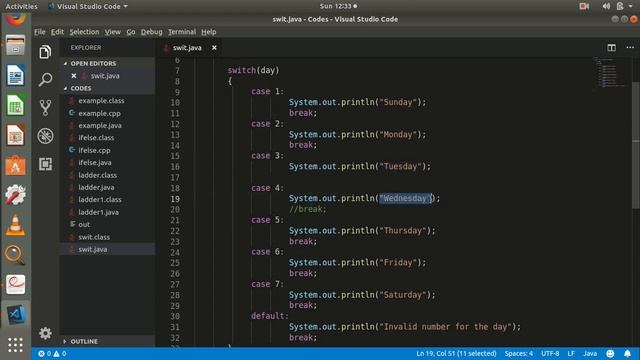Open the Terminal menu
Screen dimensions: 640x360
182,32
